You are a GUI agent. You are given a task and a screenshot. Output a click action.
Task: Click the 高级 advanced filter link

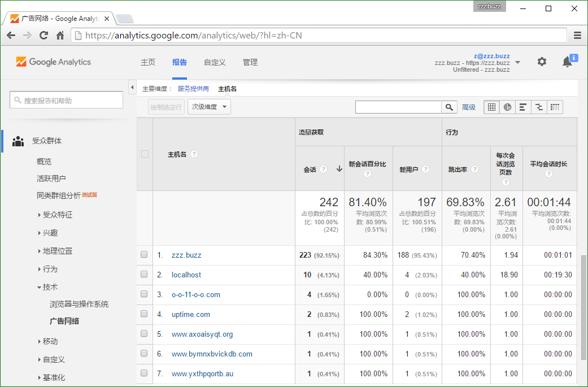[469, 107]
